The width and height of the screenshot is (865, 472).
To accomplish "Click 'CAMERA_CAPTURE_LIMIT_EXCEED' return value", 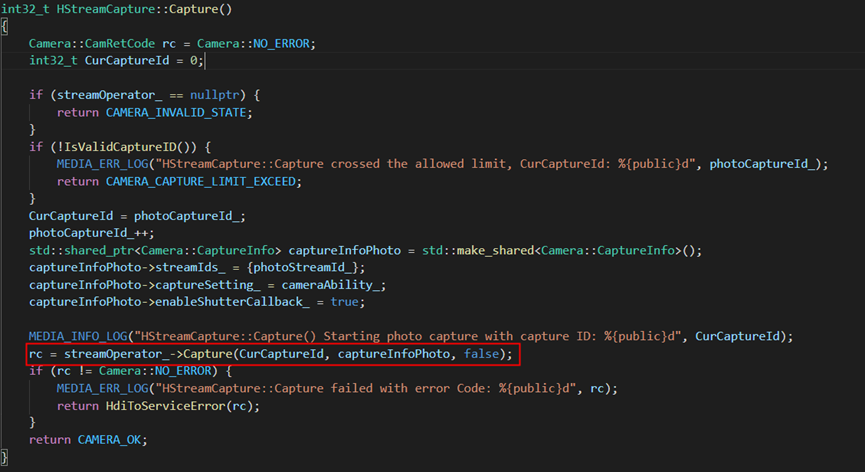I will tap(201, 181).
